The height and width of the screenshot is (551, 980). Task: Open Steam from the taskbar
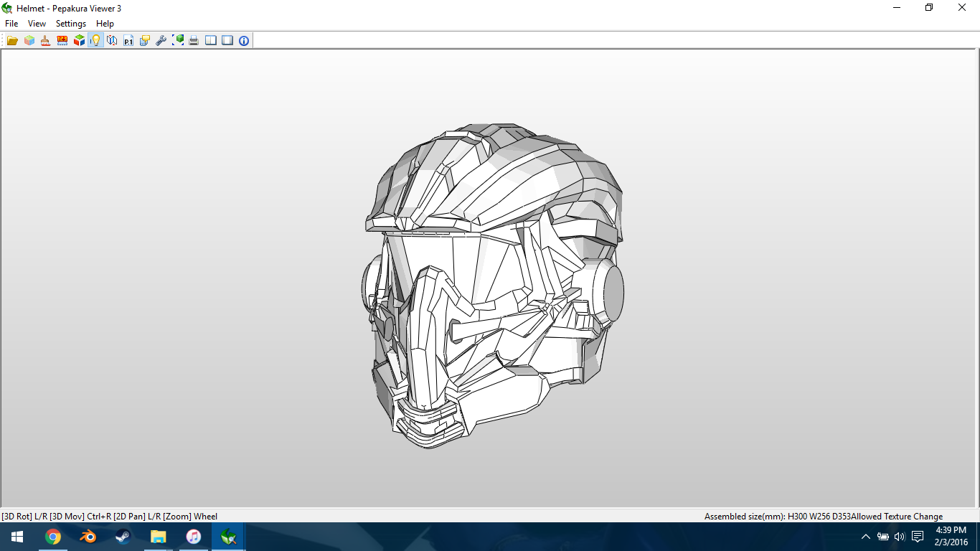[x=123, y=537]
